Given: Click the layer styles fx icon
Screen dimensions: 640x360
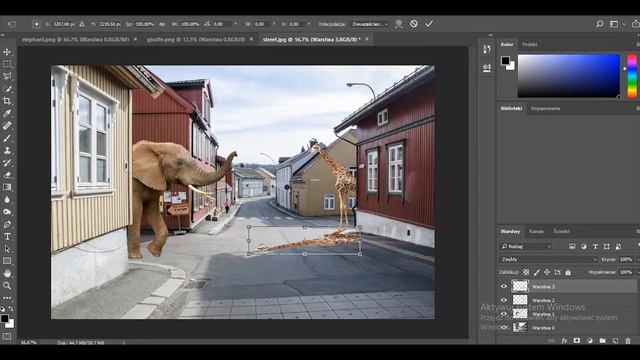Looking at the screenshot, I should (x=564, y=340).
